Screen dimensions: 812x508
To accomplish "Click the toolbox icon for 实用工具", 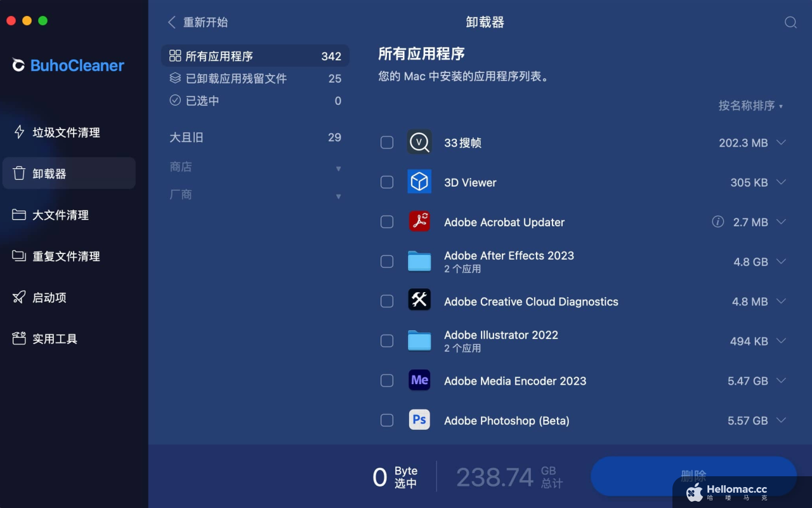I will point(19,338).
